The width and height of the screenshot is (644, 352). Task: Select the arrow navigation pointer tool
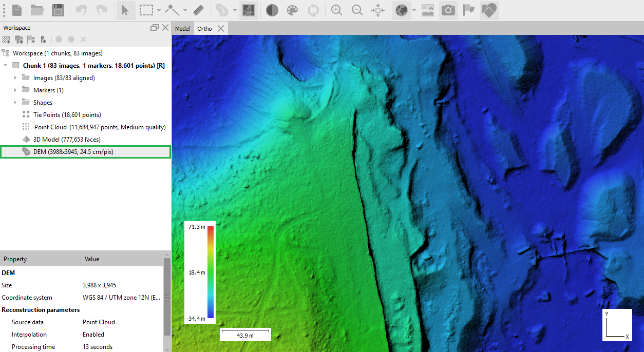point(124,10)
